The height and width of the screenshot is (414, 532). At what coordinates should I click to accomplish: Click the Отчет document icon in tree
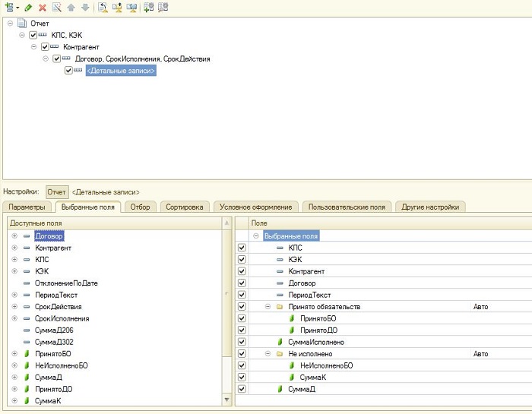21,24
